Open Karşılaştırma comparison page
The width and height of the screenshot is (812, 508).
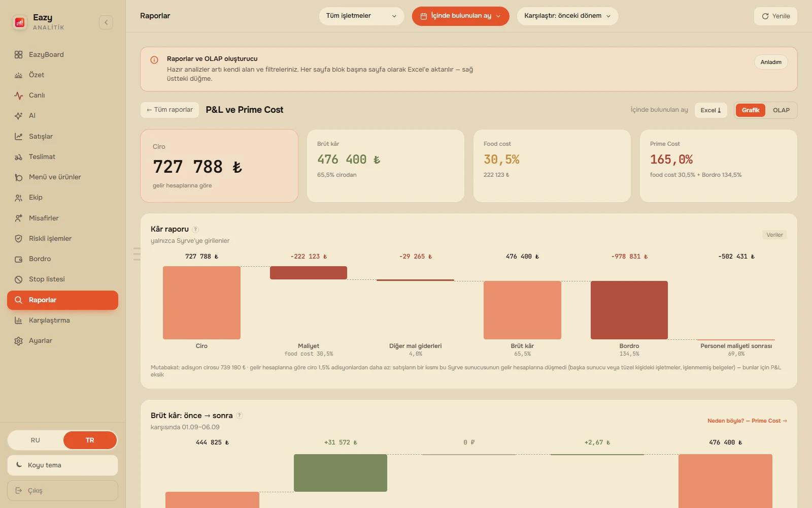tap(62, 320)
